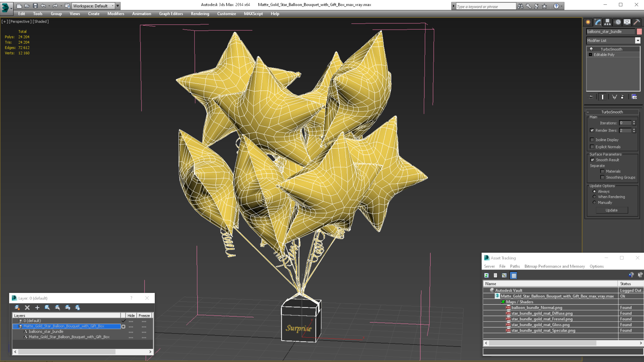Open the Create command panel tab
This screenshot has height=362, width=644.
588,22
